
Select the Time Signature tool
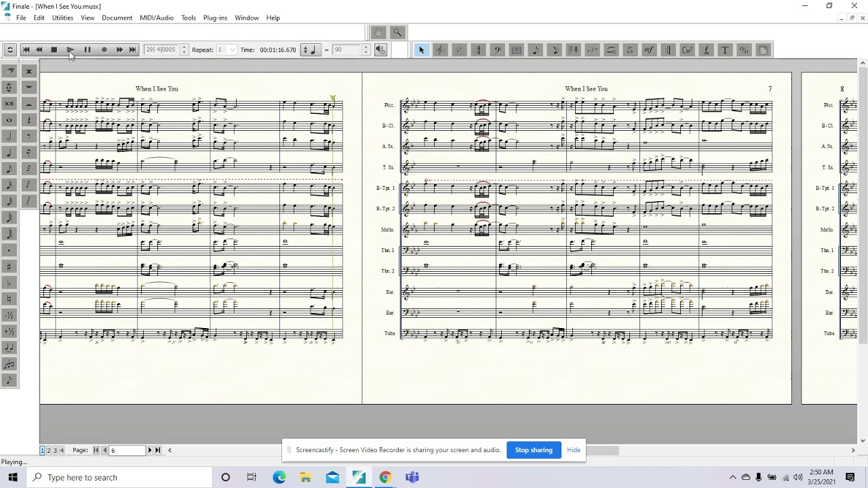[478, 49]
